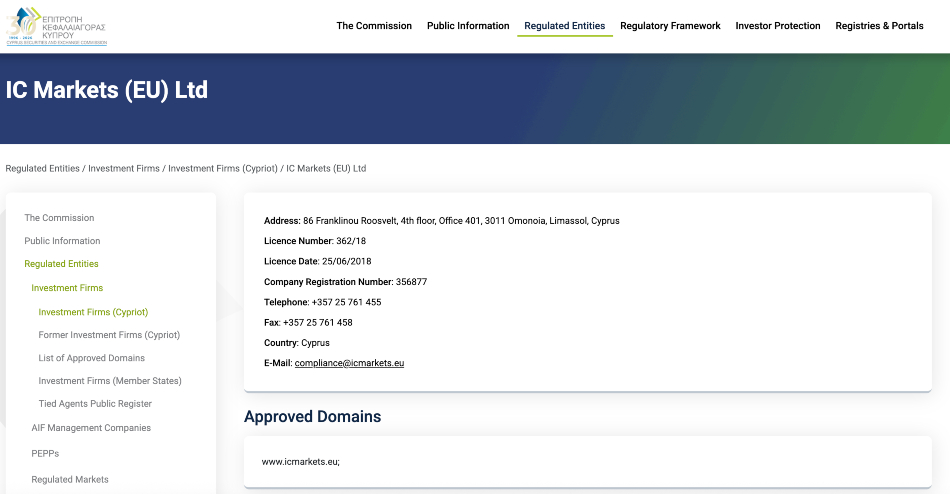The width and height of the screenshot is (950, 494).
Task: Click IC Markets (EU) Ltd breadcrumb
Action: [x=326, y=169]
